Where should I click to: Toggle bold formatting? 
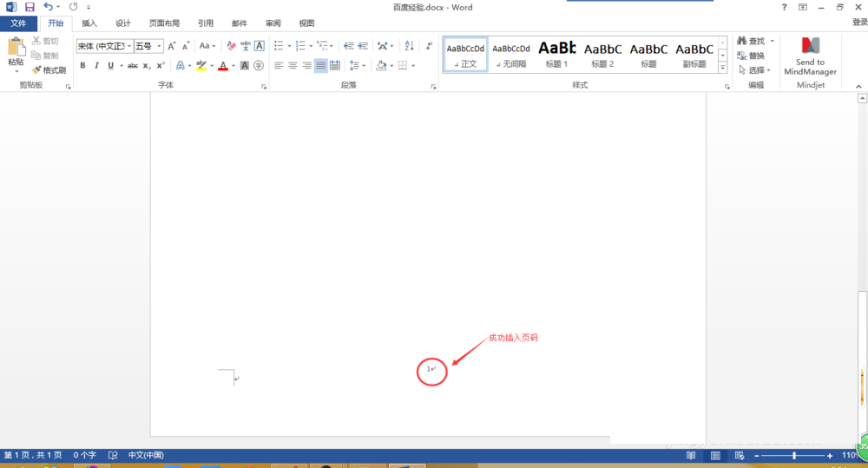point(83,65)
